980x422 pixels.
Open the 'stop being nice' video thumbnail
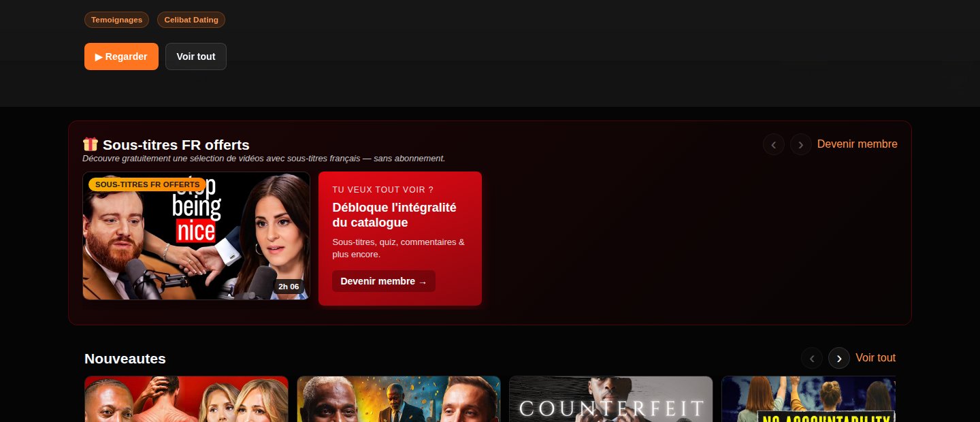(197, 236)
